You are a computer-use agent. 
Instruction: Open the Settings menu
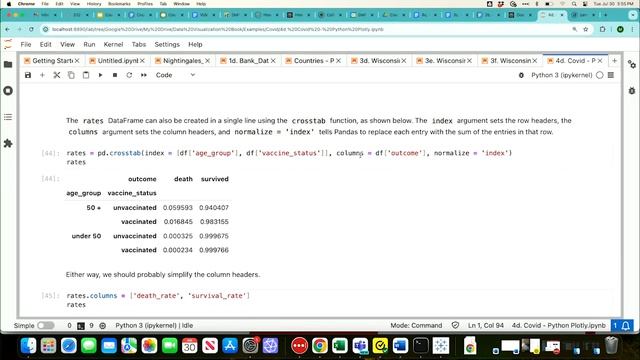tap(167, 44)
